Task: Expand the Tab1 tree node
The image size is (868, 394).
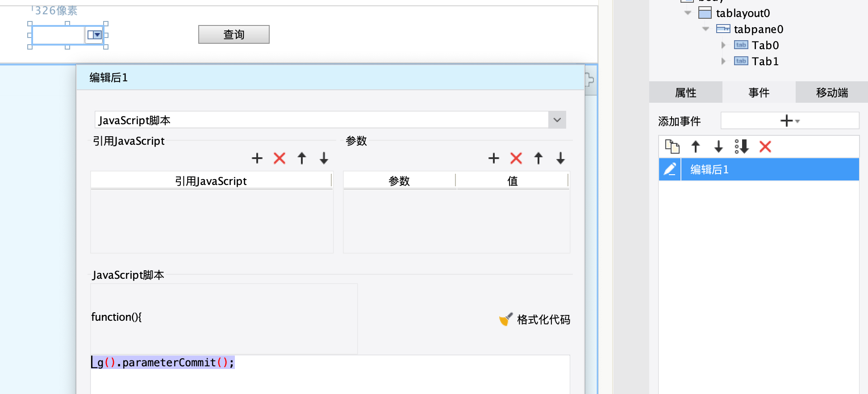Action: point(723,61)
